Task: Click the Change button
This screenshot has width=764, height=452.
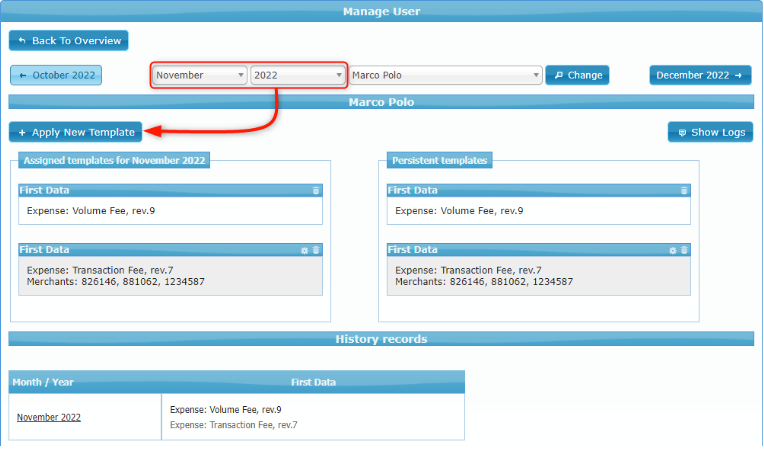Action: point(577,75)
